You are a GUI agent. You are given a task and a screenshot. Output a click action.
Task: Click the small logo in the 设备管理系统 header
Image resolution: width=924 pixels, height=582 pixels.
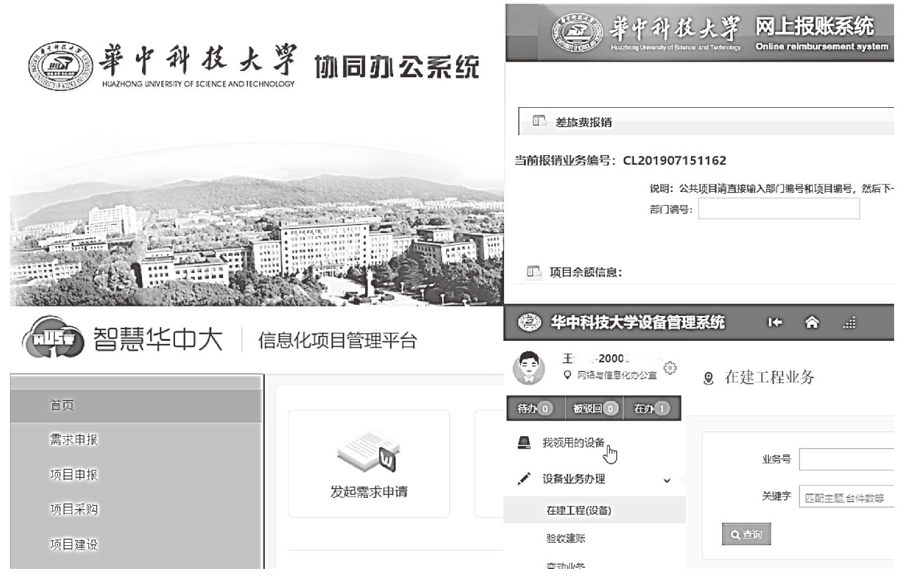[530, 322]
